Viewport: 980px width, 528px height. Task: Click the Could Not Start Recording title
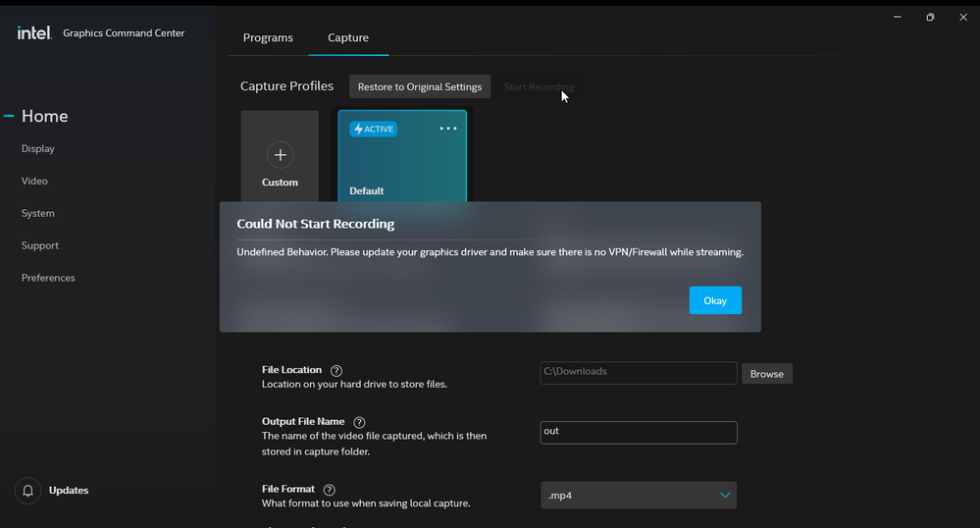tap(316, 224)
